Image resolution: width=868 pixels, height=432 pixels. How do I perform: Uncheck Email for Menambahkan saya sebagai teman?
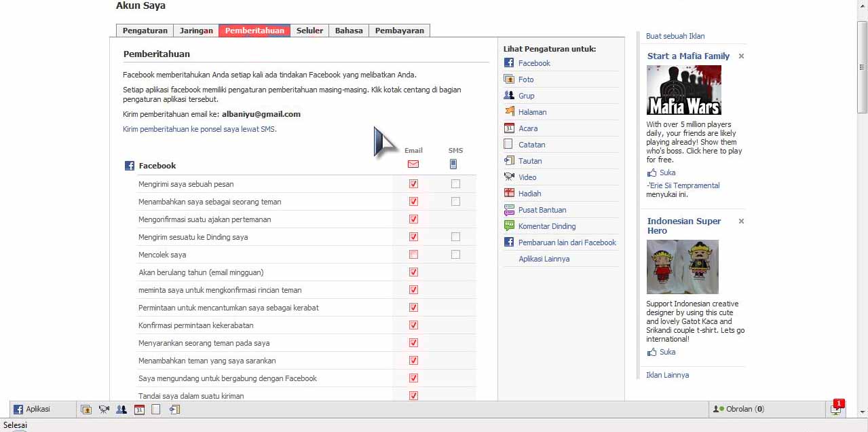pyautogui.click(x=413, y=202)
